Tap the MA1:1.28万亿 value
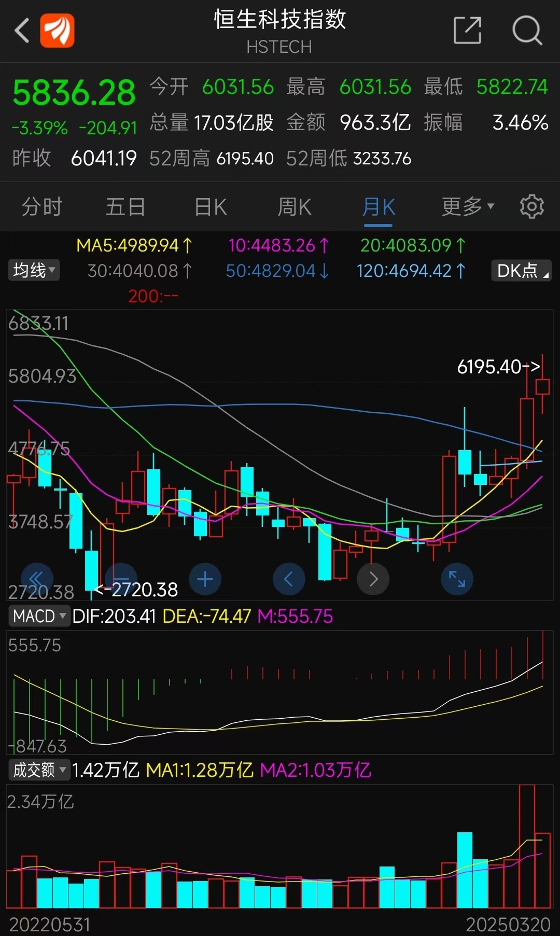560x936 pixels. [x=200, y=770]
